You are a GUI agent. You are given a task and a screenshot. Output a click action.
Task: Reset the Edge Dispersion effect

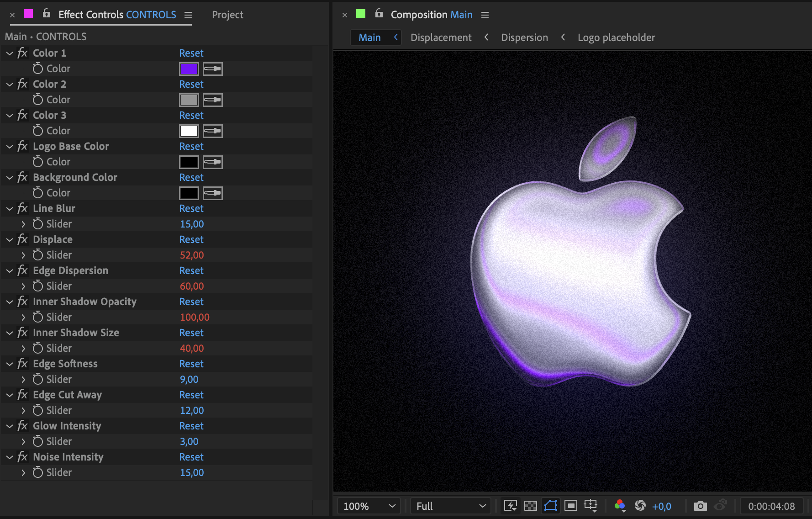[x=191, y=270]
